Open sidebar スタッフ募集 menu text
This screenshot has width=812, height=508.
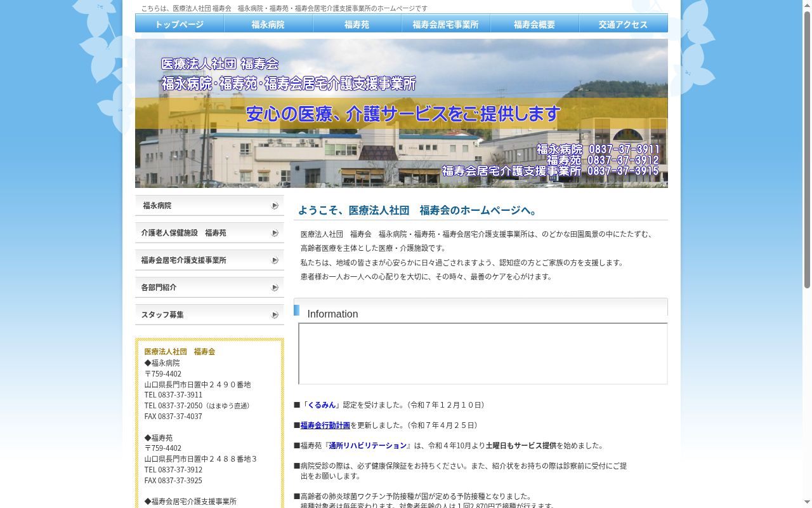click(x=162, y=315)
